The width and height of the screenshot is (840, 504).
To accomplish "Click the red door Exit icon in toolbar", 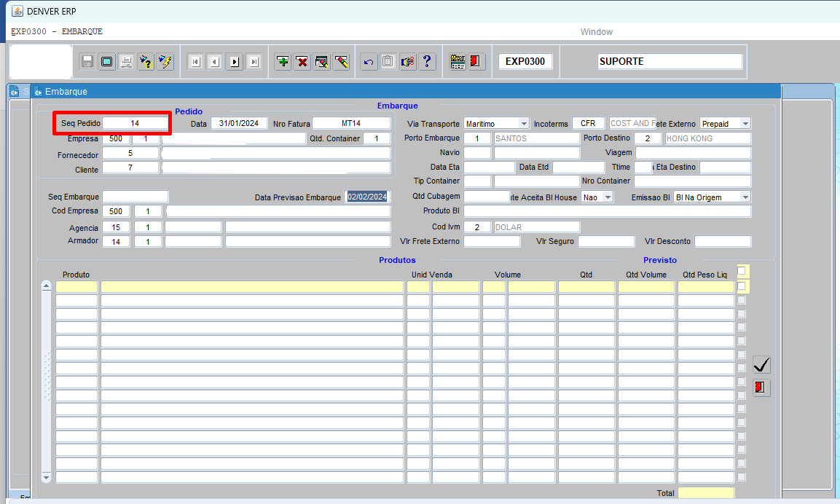I will pos(476,62).
